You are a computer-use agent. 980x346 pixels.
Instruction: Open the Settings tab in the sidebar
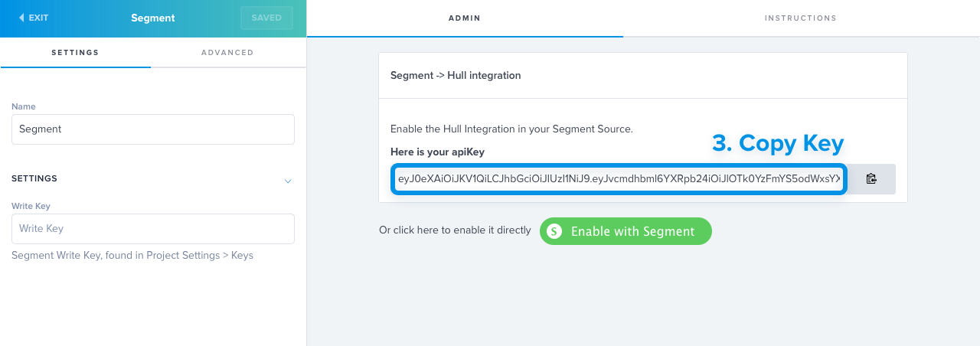(x=75, y=53)
